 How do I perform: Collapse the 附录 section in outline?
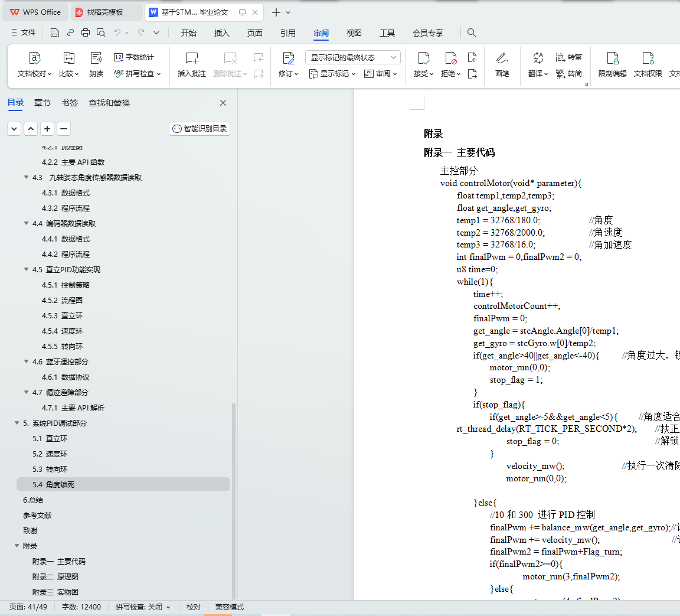(17, 546)
